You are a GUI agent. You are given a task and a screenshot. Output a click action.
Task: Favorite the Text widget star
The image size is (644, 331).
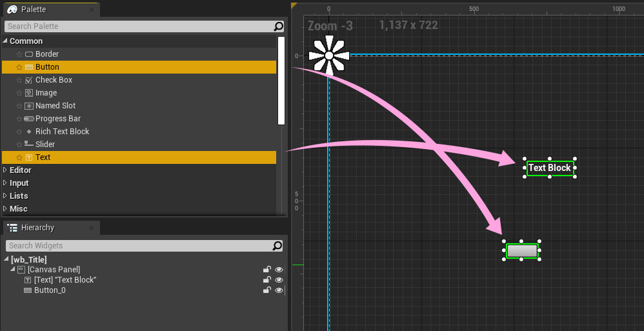tap(19, 157)
